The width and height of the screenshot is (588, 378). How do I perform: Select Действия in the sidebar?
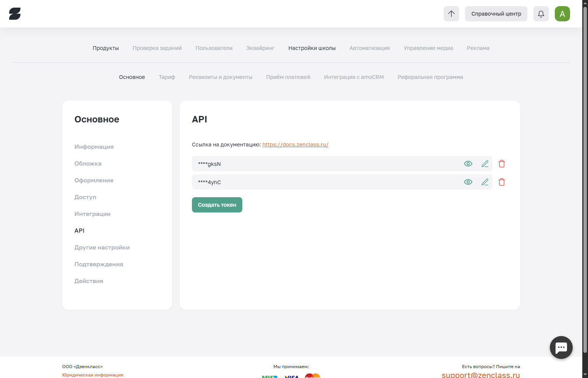tap(89, 281)
